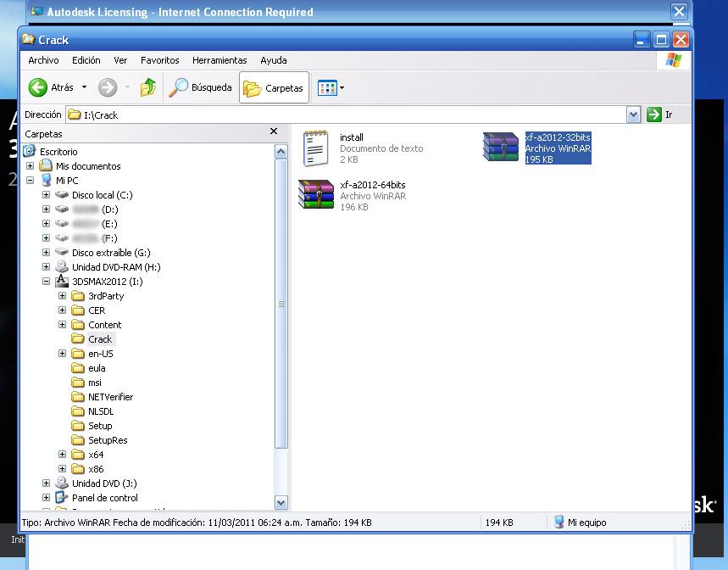Close the Carpetas side panel

pyautogui.click(x=274, y=131)
